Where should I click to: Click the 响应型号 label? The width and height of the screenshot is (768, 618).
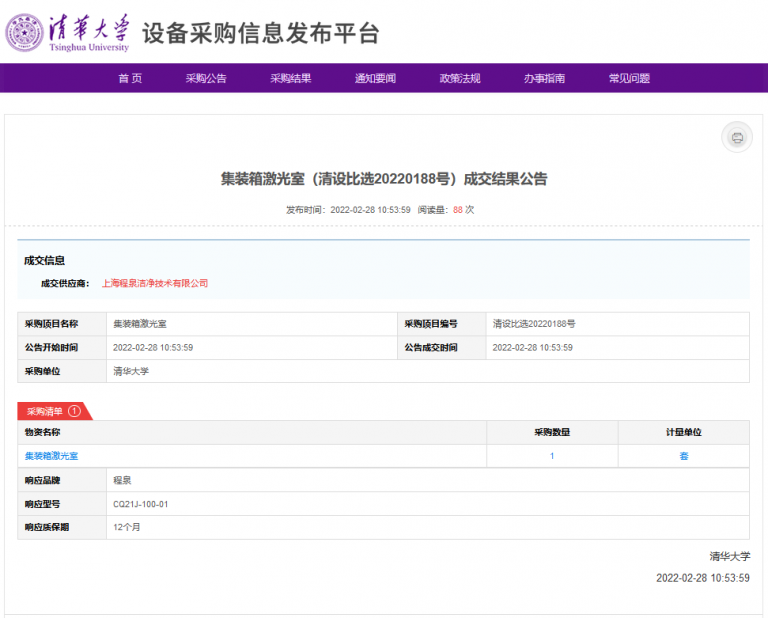(43, 504)
